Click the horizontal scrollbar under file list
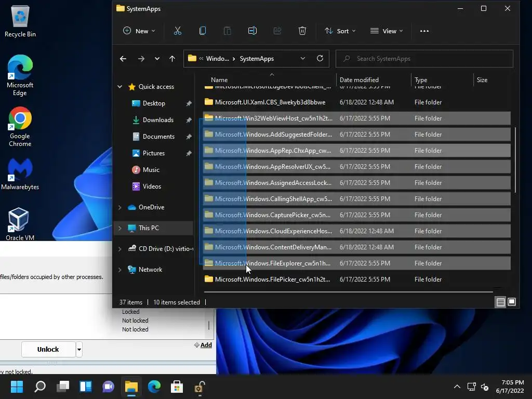Image resolution: width=532 pixels, height=399 pixels. (x=348, y=291)
